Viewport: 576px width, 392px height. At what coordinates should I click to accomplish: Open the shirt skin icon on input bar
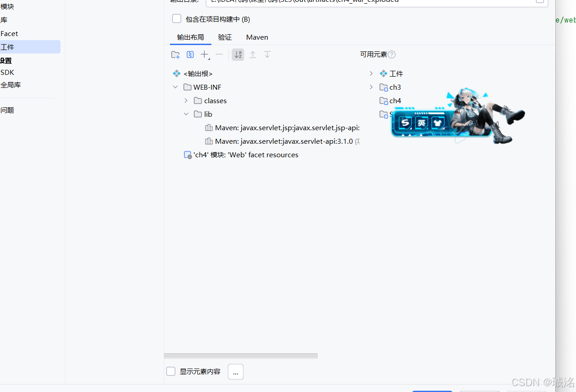(438, 123)
